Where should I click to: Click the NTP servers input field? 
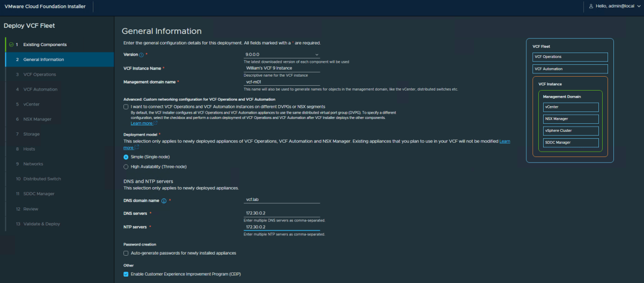[282, 227]
